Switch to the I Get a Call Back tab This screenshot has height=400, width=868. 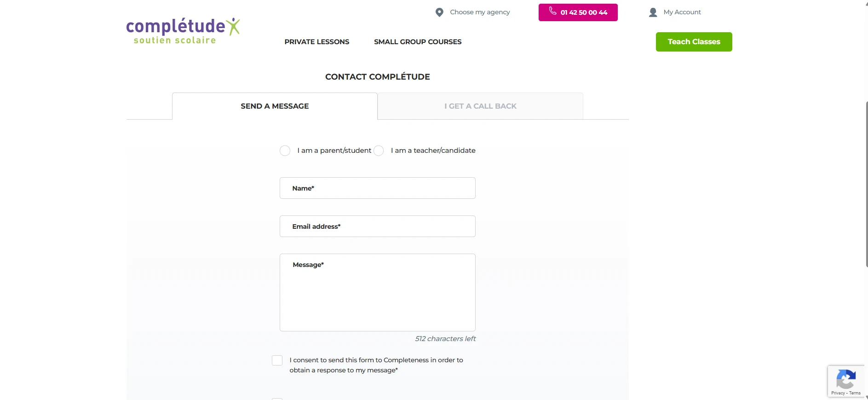point(480,106)
